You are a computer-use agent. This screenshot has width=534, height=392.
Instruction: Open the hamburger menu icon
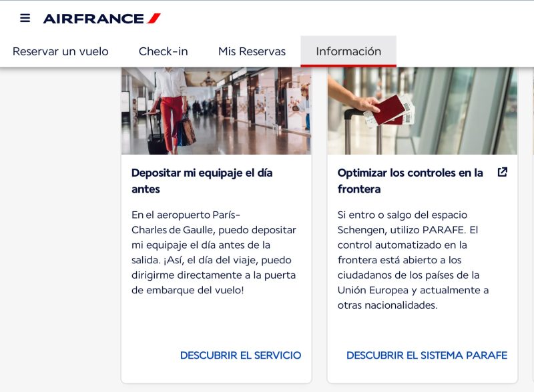[x=25, y=18]
